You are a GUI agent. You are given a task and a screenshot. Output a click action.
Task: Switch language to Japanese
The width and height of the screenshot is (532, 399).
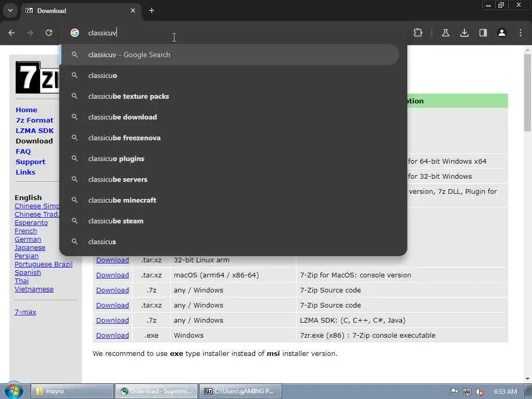30,248
